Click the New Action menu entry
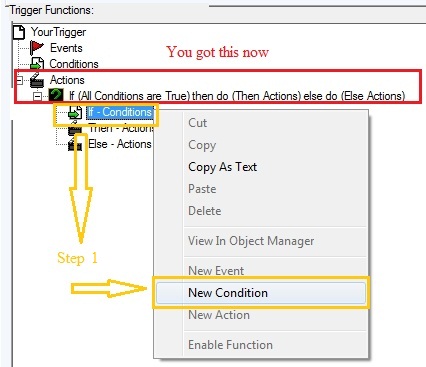This screenshot has height=367, width=426. 219,315
